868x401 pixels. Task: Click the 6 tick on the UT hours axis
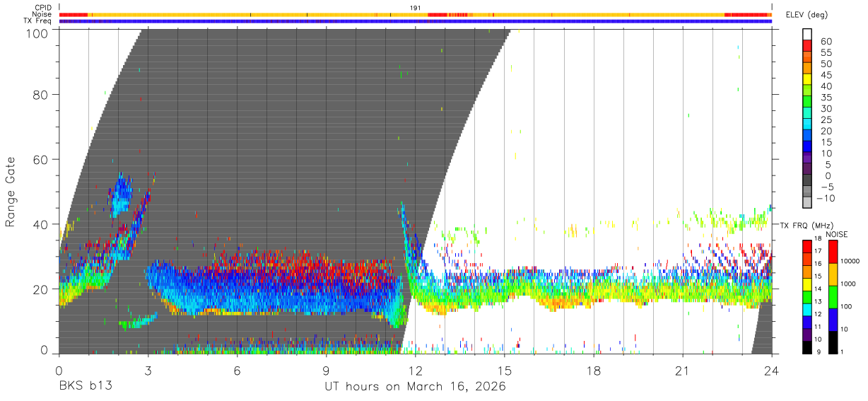pos(237,370)
